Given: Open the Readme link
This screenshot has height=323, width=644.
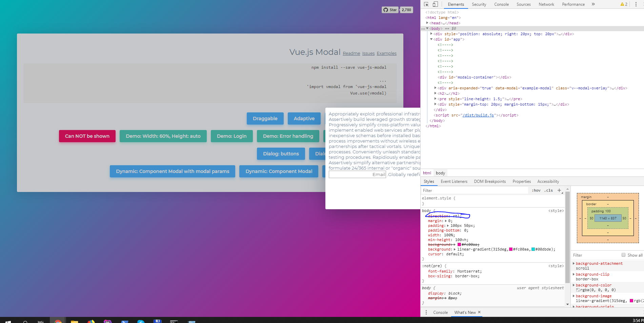Looking at the screenshot, I should coord(351,53).
